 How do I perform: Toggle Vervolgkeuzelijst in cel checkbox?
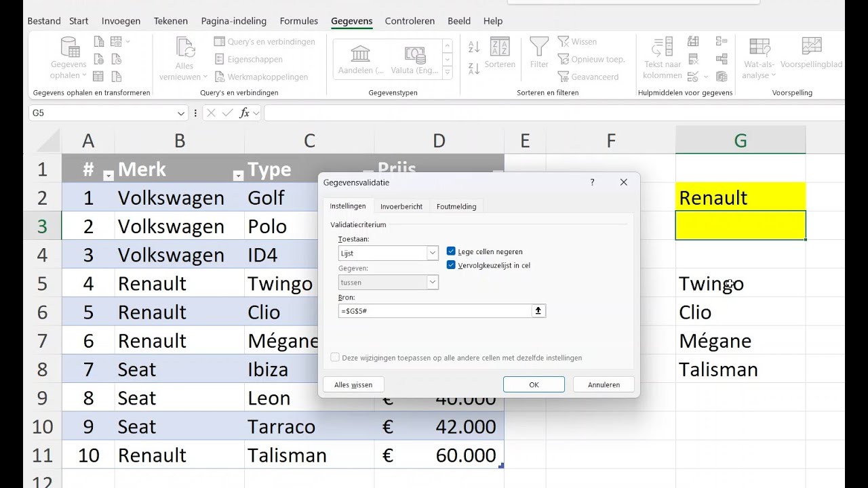point(451,265)
